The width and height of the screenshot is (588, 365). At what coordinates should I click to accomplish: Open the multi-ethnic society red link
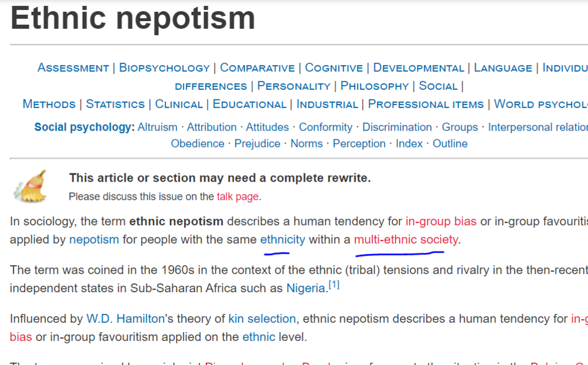pos(406,240)
